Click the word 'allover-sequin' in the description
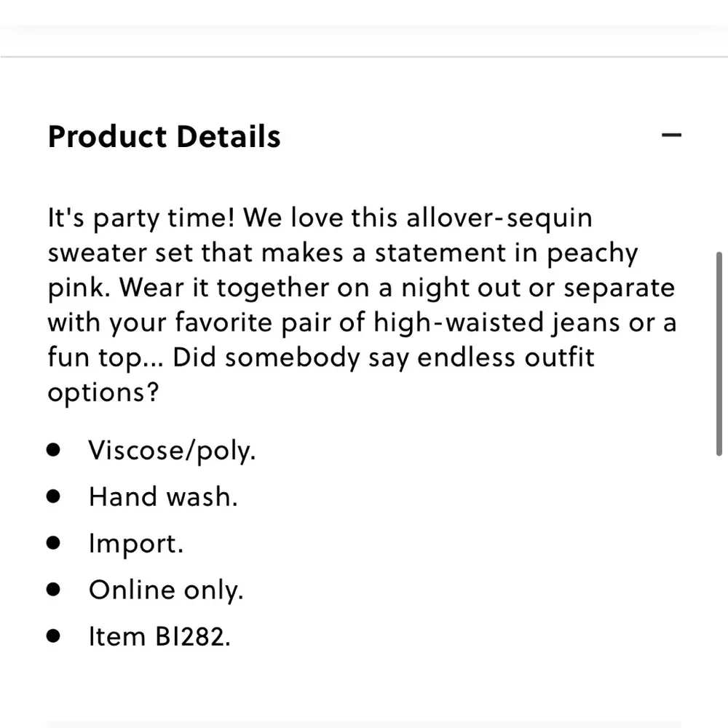 510,218
